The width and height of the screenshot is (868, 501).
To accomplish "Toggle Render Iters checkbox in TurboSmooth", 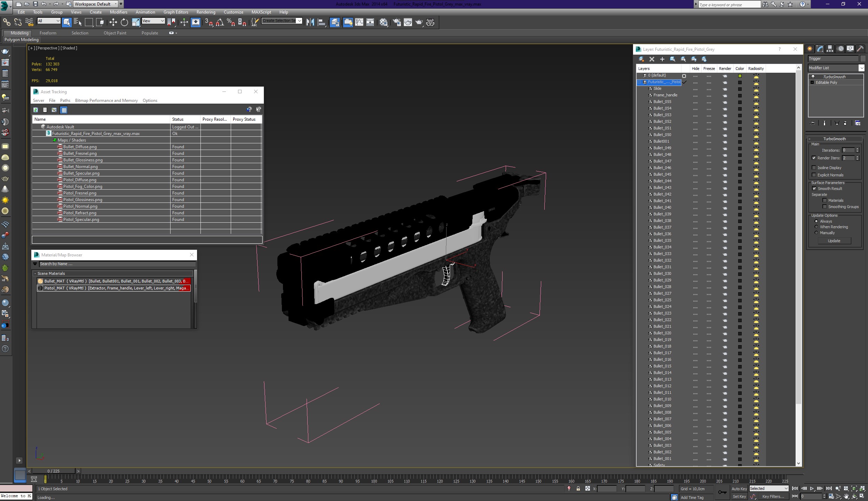I will tap(814, 158).
